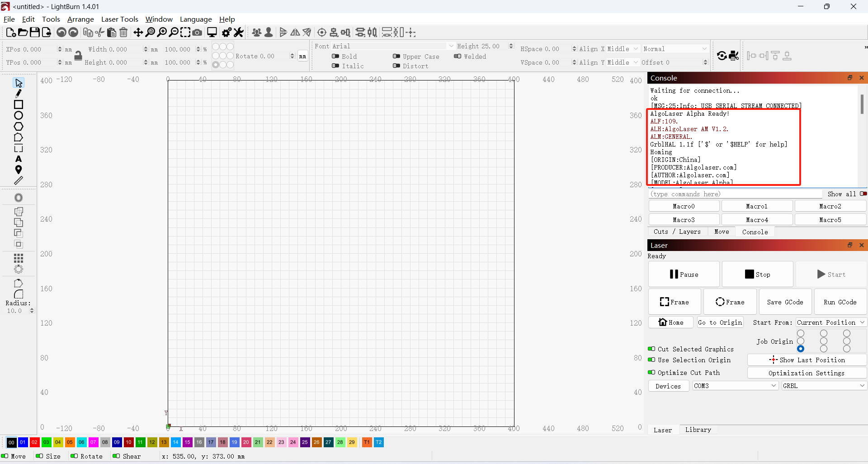This screenshot has height=464, width=868.
Task: Select the Rectangle tool
Action: 19,104
